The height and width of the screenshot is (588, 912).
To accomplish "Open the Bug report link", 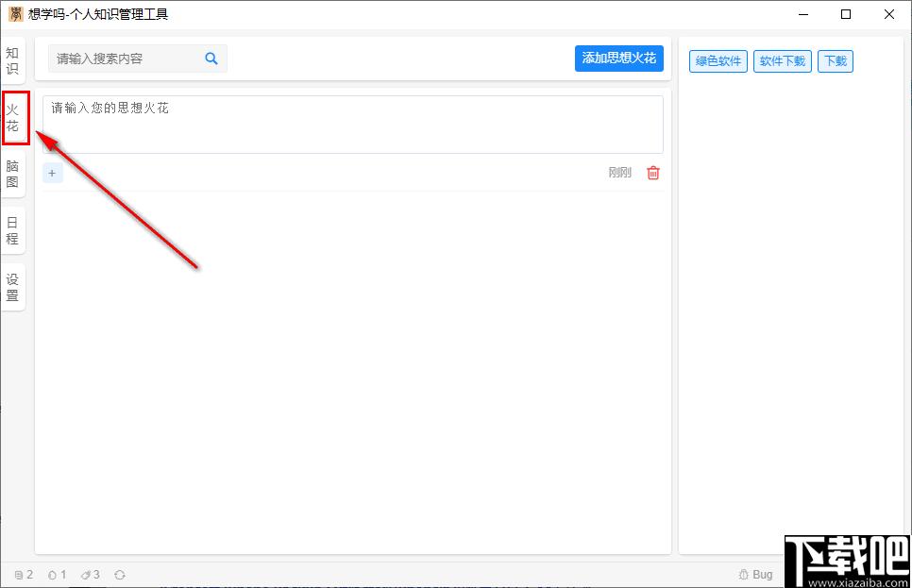I will coord(755,575).
